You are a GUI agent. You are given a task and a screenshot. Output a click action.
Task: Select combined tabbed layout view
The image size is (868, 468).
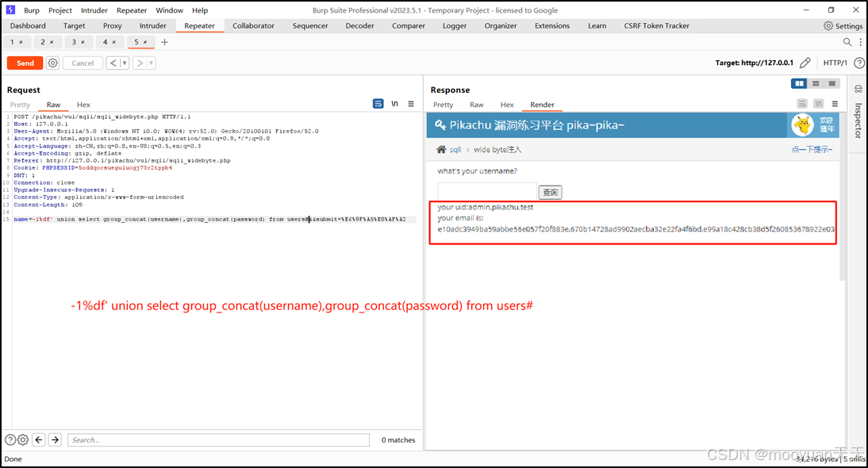click(832, 83)
